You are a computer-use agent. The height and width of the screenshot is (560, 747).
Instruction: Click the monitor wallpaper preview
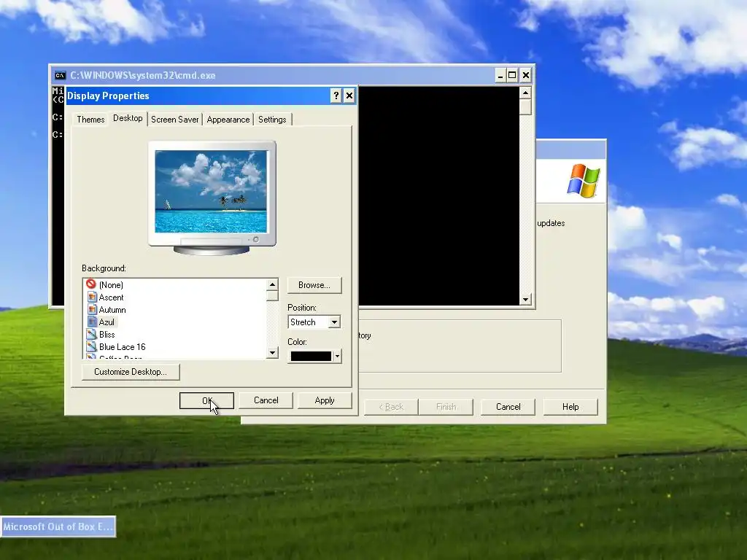(x=211, y=192)
